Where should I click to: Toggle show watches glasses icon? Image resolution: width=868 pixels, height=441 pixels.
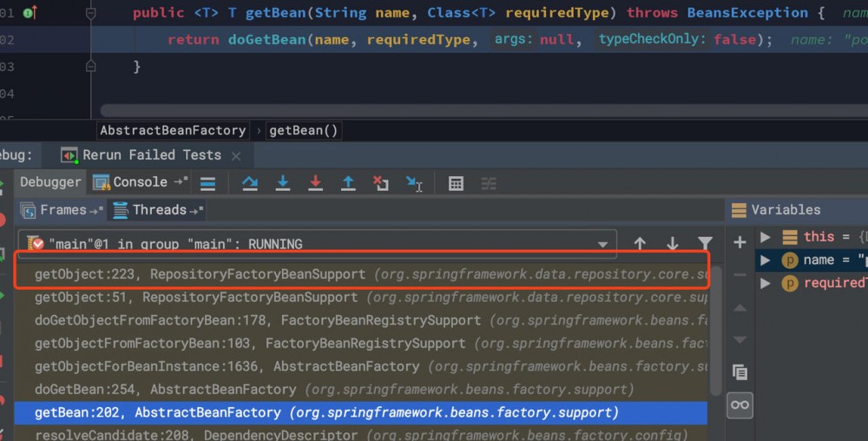pos(740,405)
